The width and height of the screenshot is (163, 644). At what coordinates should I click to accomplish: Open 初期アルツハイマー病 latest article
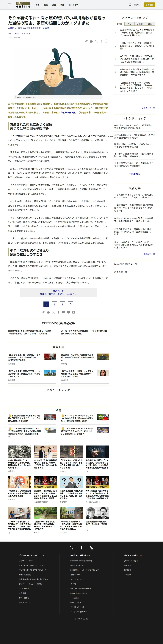134,220
